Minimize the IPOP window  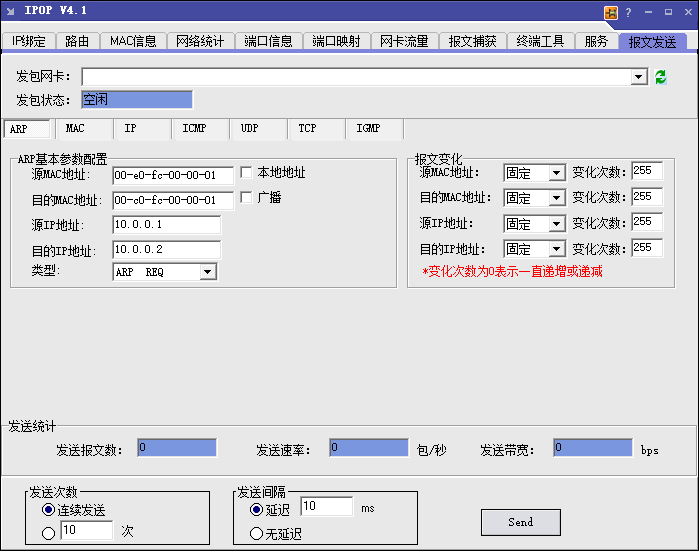(x=648, y=12)
